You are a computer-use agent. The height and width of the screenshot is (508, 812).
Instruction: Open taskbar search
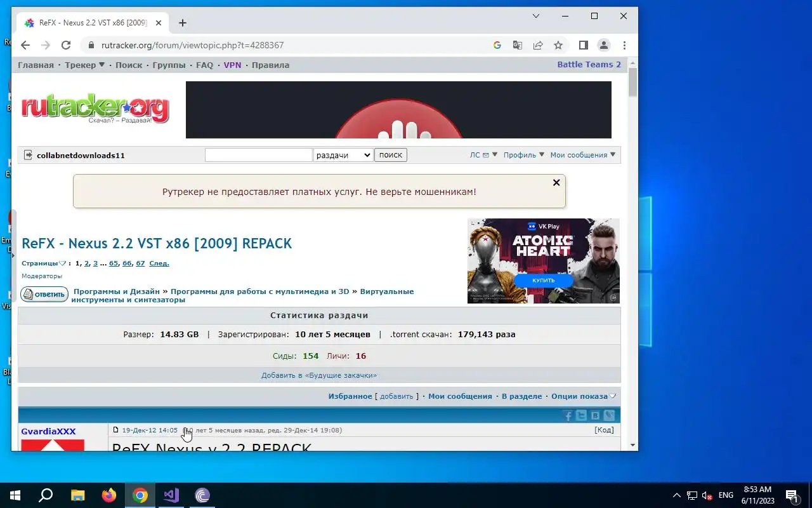tap(46, 495)
